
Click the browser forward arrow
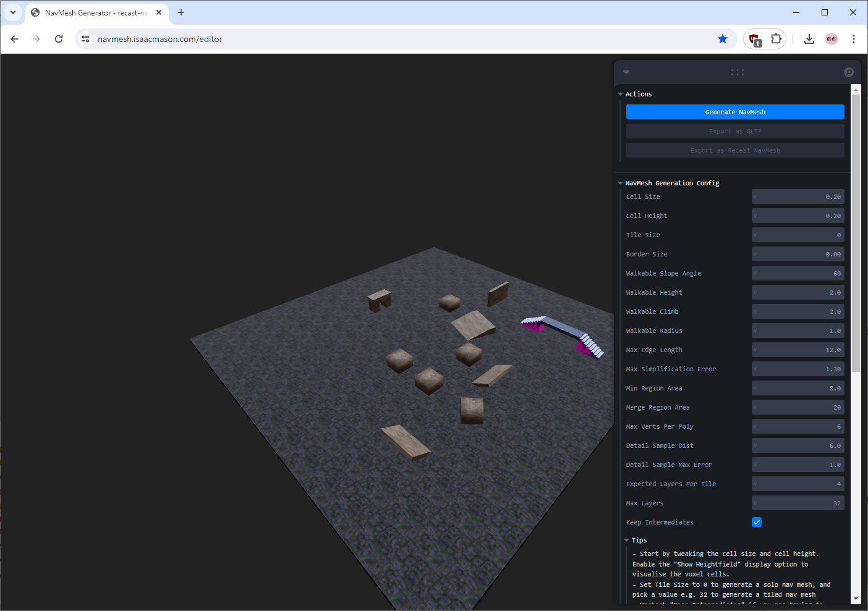[36, 39]
